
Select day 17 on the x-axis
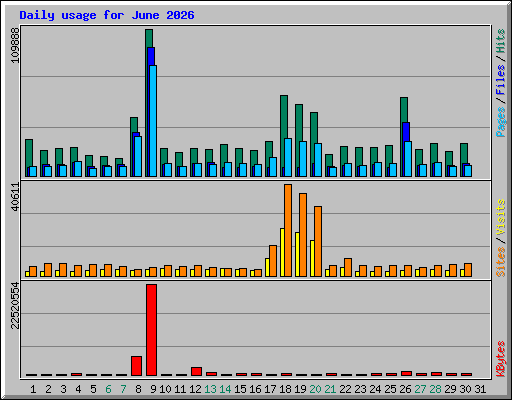[270, 389]
